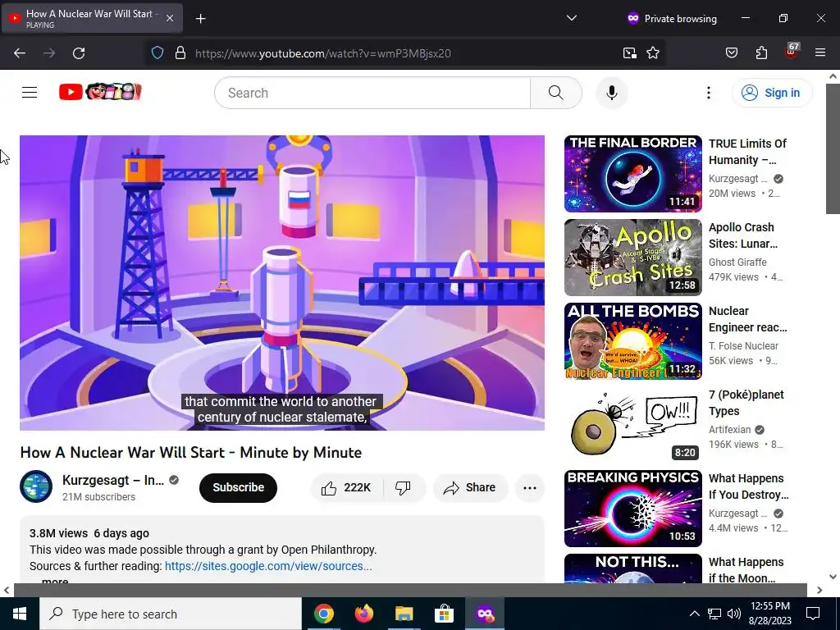This screenshot has width=840, height=630.
Task: Open a new tab with plus
Action: coord(200,19)
